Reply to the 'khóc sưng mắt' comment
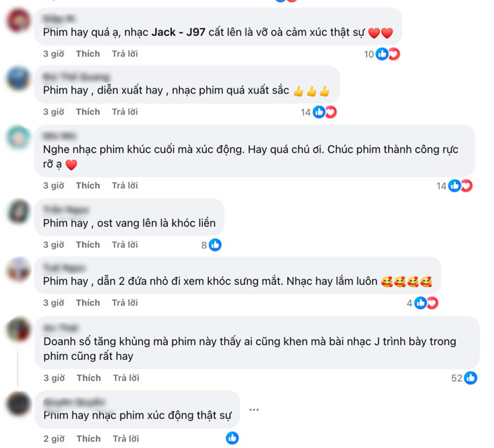494x448 pixels. [125, 303]
